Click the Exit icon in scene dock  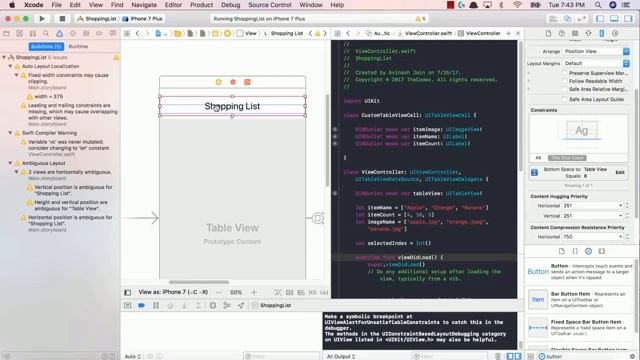[247, 82]
